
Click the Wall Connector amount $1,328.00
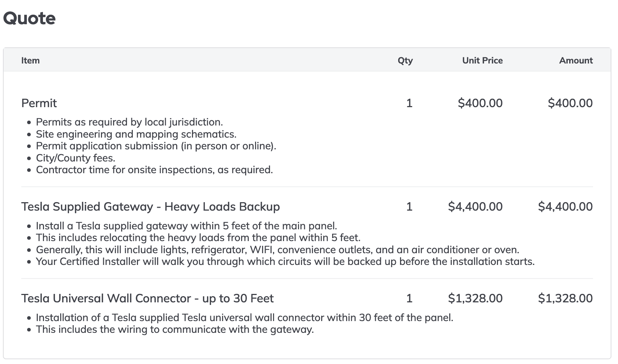pyautogui.click(x=565, y=298)
